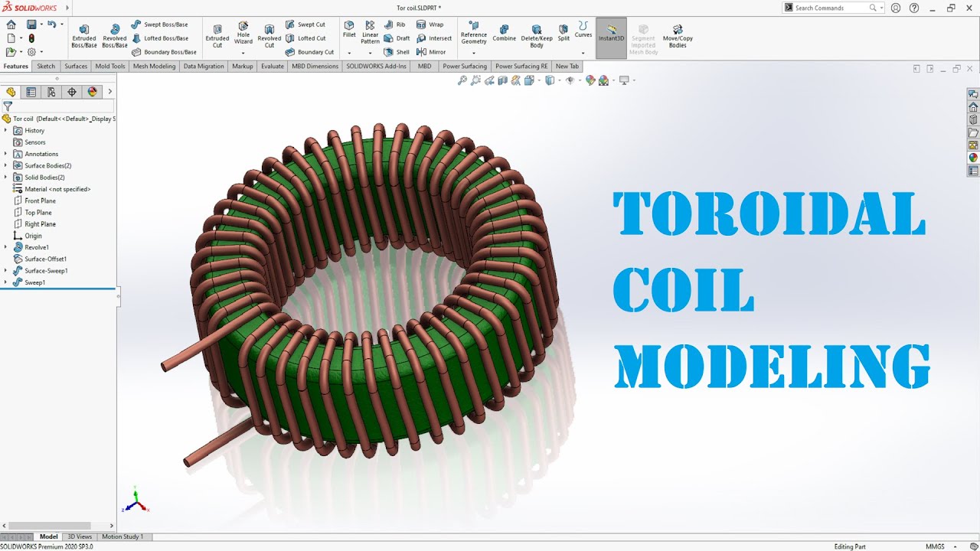Open the Motion Study 1 tab
Image resolution: width=980 pixels, height=551 pixels.
pyautogui.click(x=122, y=536)
